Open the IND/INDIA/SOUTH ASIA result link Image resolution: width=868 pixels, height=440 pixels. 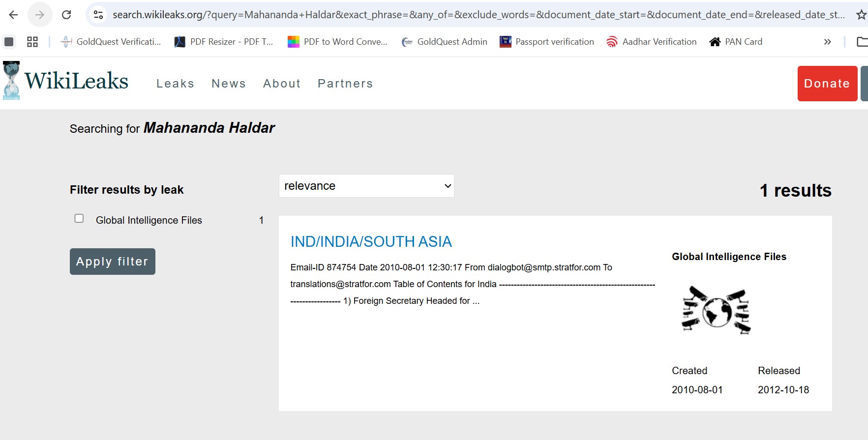tap(371, 242)
